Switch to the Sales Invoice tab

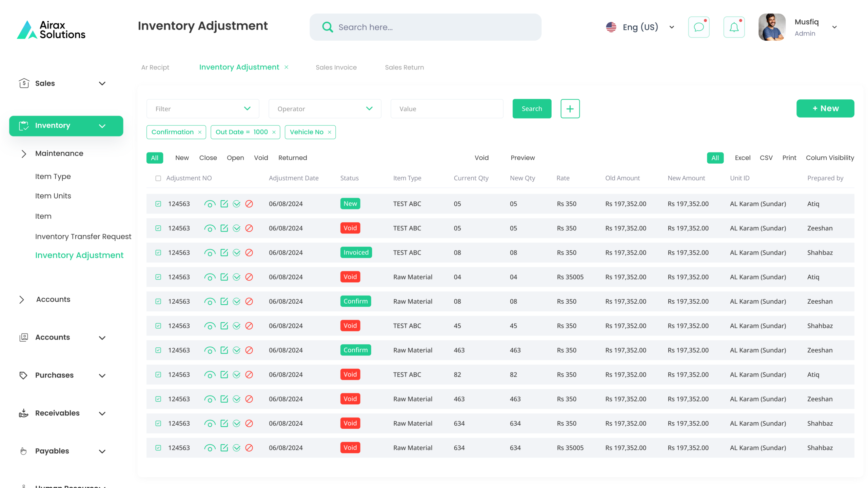click(336, 67)
